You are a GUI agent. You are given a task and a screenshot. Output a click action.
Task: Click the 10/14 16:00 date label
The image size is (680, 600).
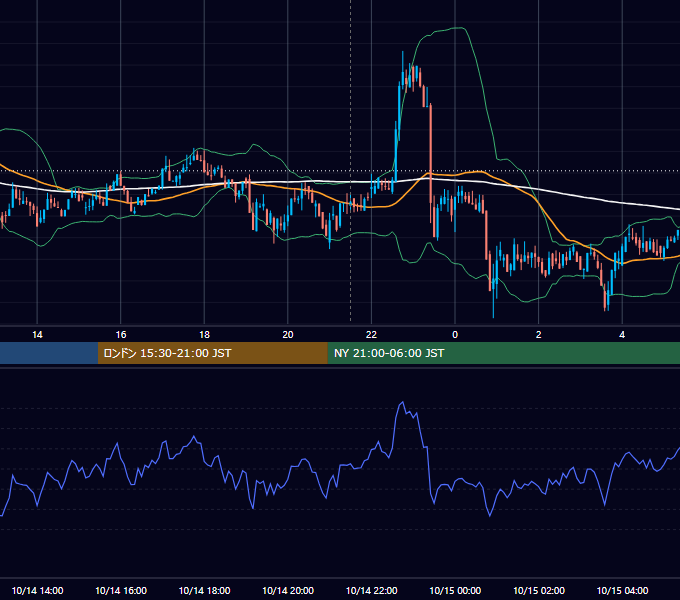pyautogui.click(x=121, y=590)
